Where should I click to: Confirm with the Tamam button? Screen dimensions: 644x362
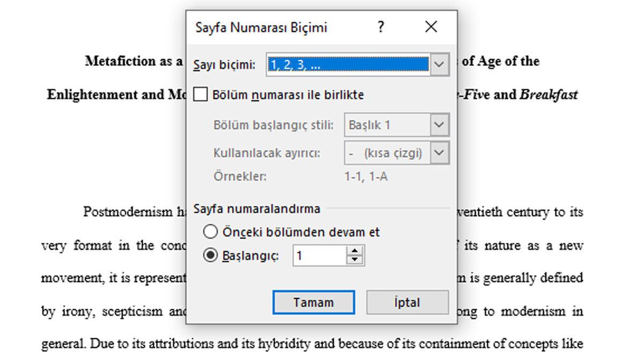313,302
